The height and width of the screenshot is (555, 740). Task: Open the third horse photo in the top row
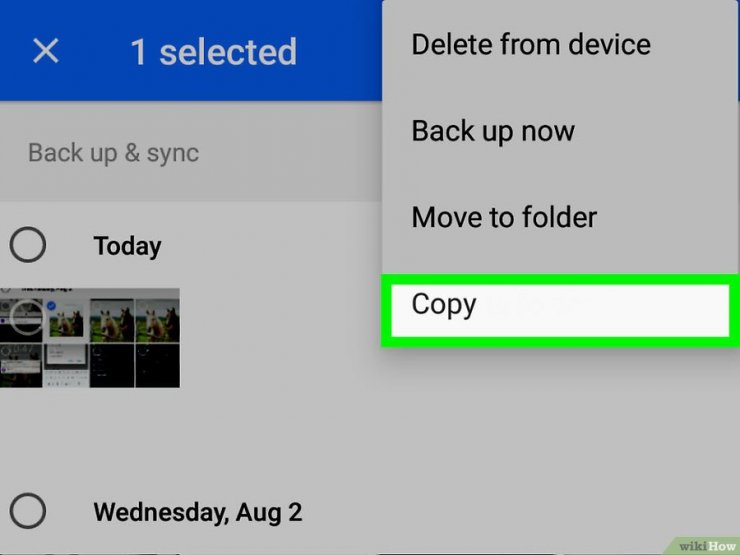(112, 320)
